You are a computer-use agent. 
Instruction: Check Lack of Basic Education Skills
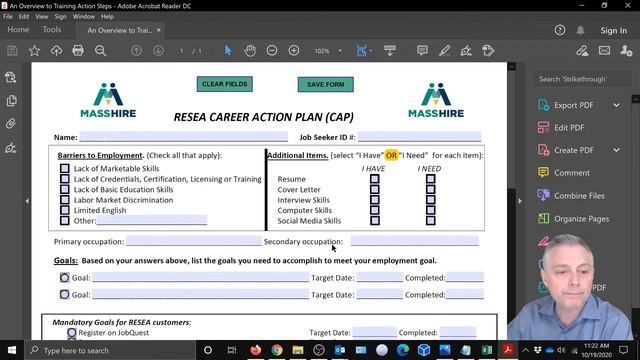pos(64,189)
